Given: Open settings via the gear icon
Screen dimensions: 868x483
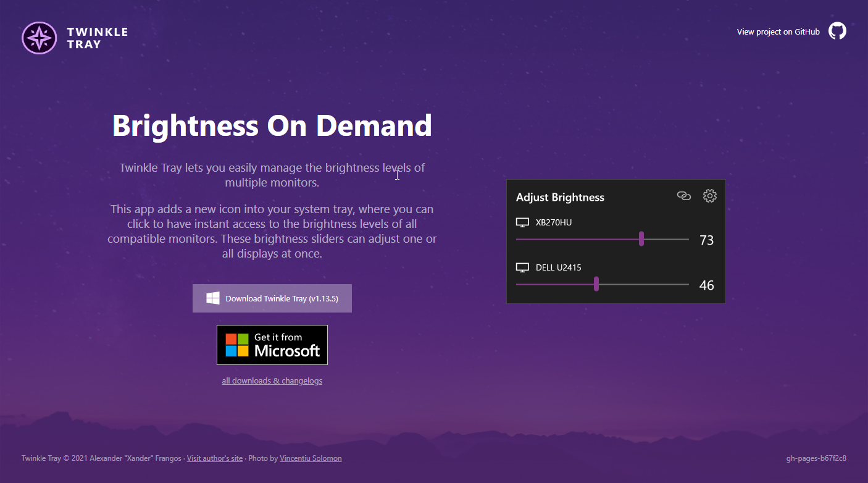Looking at the screenshot, I should pyautogui.click(x=710, y=196).
